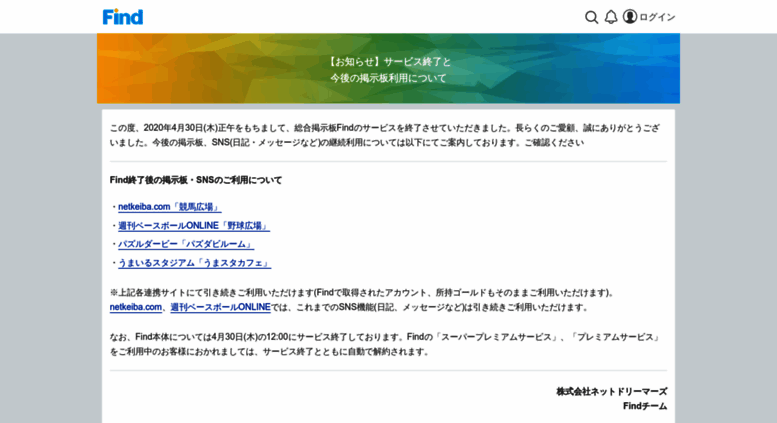Click the paragraph beginning なお、Find本体について
Image resolution: width=777 pixels, height=423 pixels.
pos(385,344)
